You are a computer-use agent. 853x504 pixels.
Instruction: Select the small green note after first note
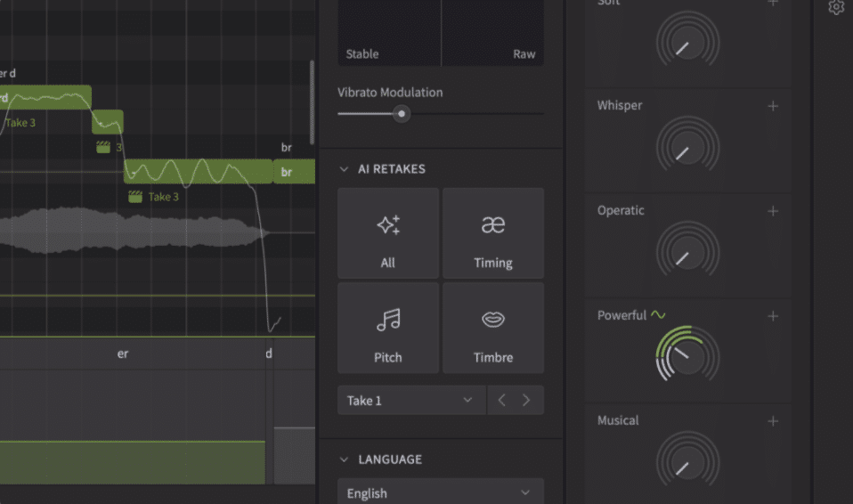(x=107, y=122)
